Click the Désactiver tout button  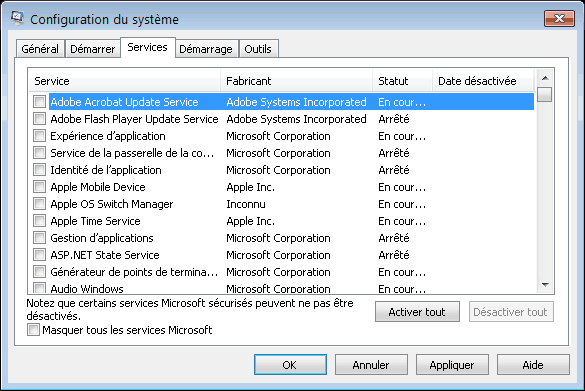(x=511, y=312)
